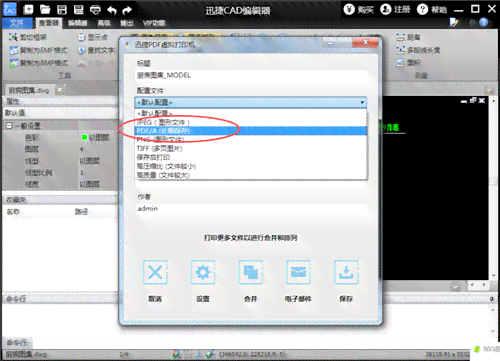Click the 命令行 command line input tab
Viewport: 500px width, 361px height.
coord(16,342)
